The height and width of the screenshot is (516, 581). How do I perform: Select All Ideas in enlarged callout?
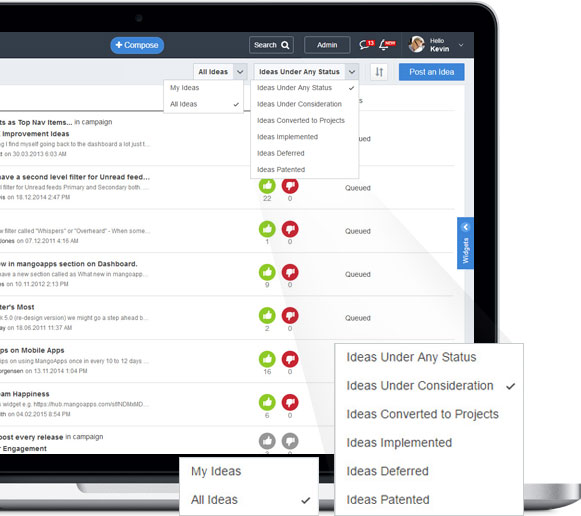tap(249, 500)
